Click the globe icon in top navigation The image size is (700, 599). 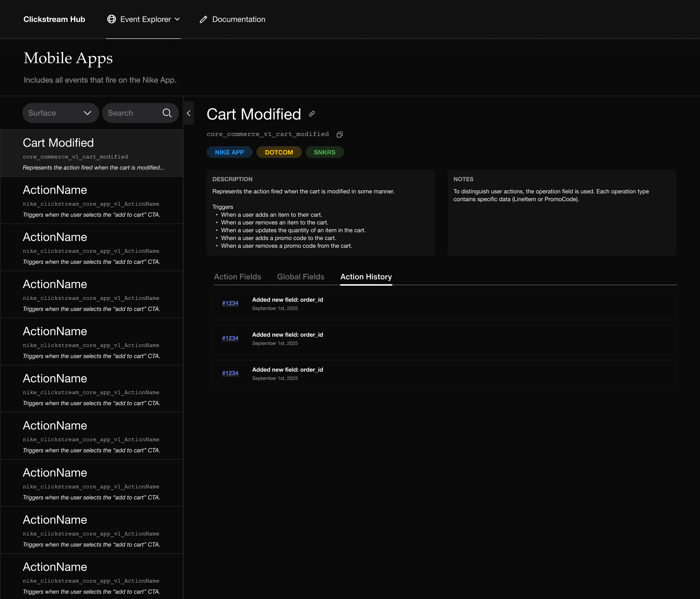click(112, 19)
